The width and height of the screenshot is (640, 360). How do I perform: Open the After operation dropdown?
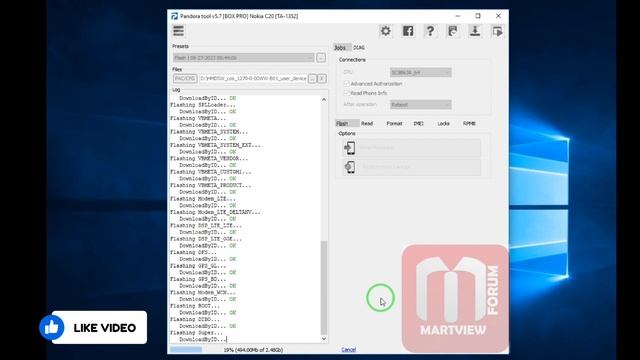pyautogui.click(x=420, y=104)
